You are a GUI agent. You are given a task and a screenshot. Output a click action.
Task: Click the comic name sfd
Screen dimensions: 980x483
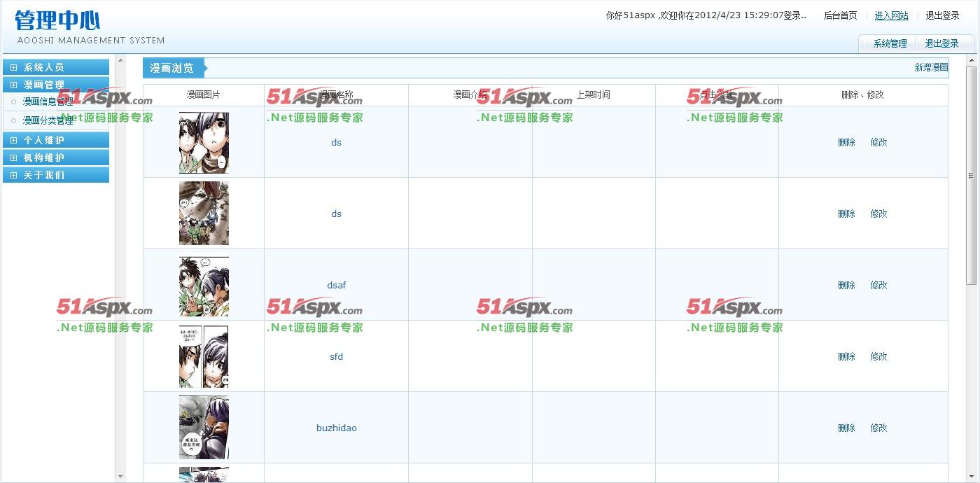(337, 356)
